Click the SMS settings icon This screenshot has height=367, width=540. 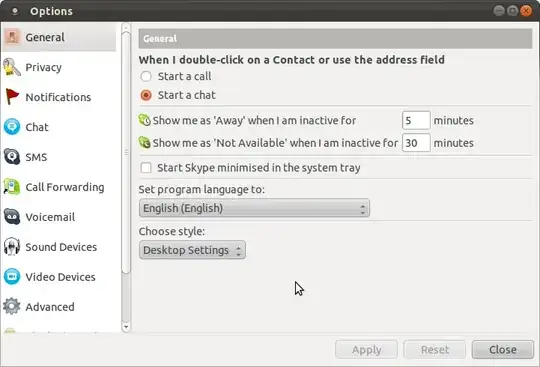[x=12, y=157]
